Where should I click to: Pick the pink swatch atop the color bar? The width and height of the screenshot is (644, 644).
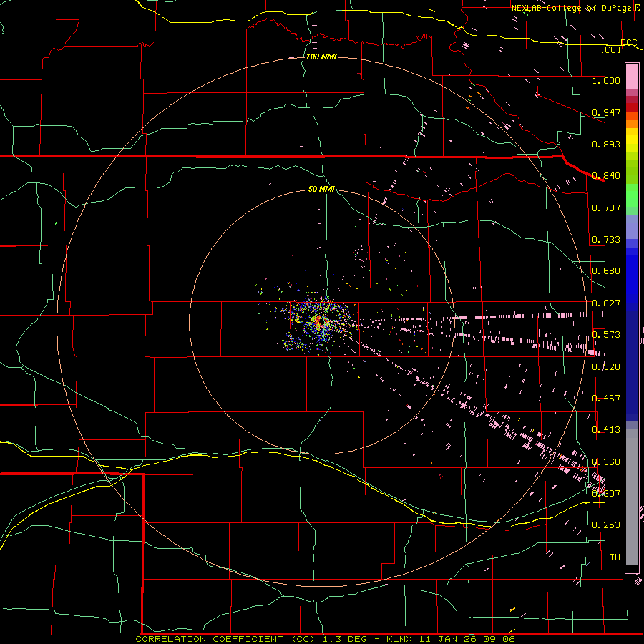point(632,76)
